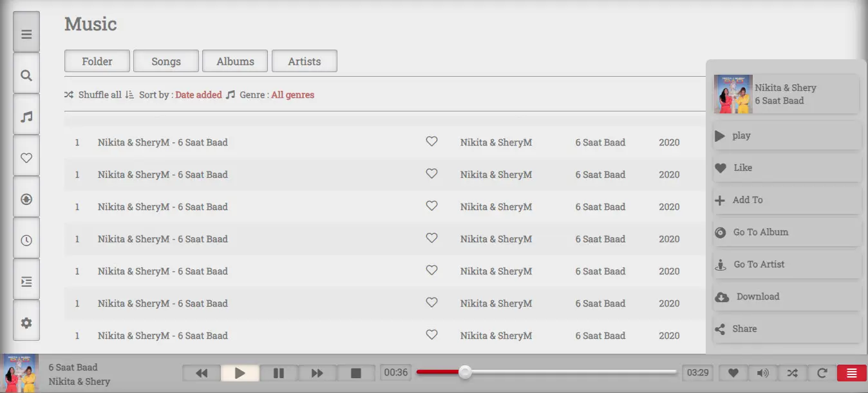Open the playlist queue icon in sidebar

coord(26,282)
